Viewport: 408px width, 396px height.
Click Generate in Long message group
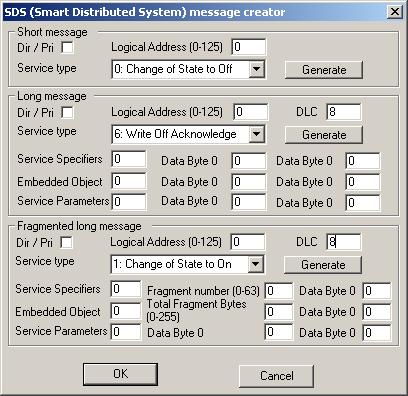[324, 135]
